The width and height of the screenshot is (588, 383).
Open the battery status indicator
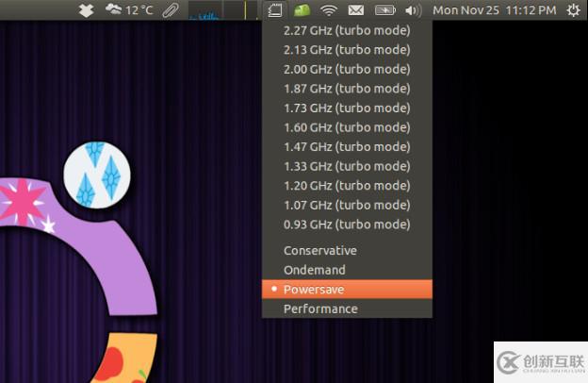coord(385,10)
